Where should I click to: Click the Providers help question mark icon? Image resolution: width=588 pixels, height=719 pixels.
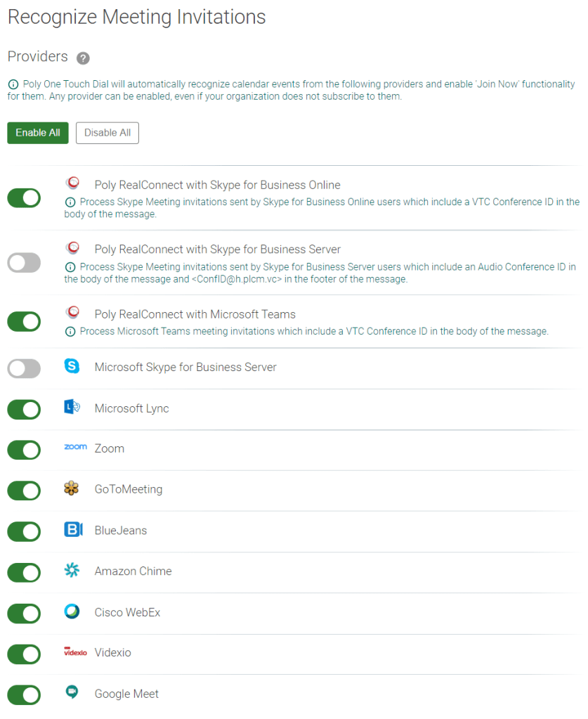tap(83, 58)
